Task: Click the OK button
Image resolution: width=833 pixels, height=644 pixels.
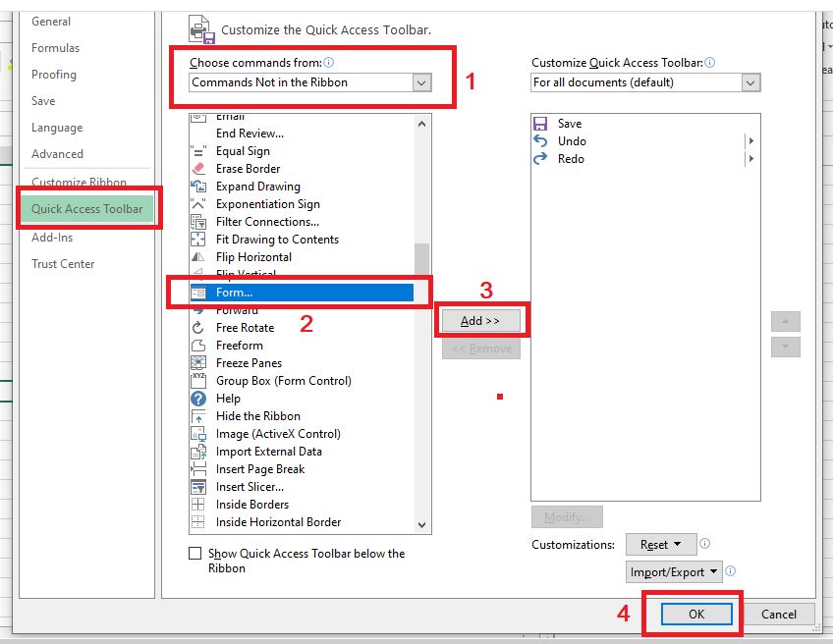Action: pos(696,615)
